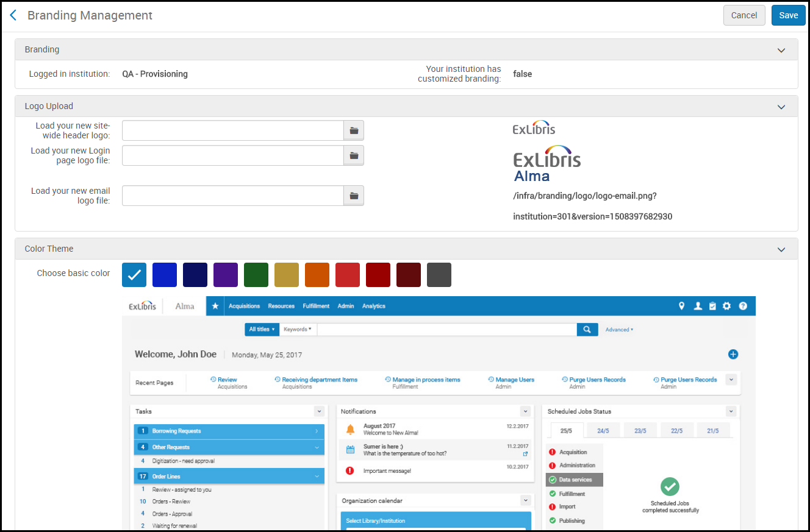Viewport: 810px width, 532px height.
Task: Open the settings gear icon in preview
Action: (726, 306)
